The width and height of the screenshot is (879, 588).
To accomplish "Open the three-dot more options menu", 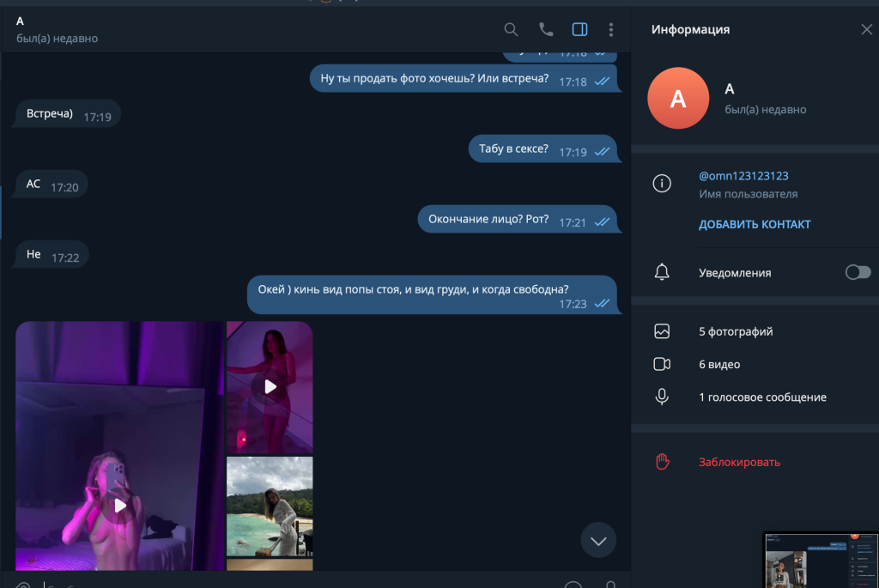I will point(611,30).
